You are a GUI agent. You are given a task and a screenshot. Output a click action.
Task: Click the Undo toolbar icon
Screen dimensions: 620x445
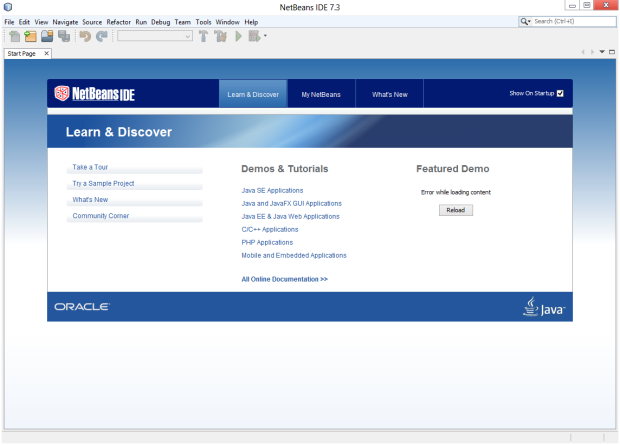85,36
